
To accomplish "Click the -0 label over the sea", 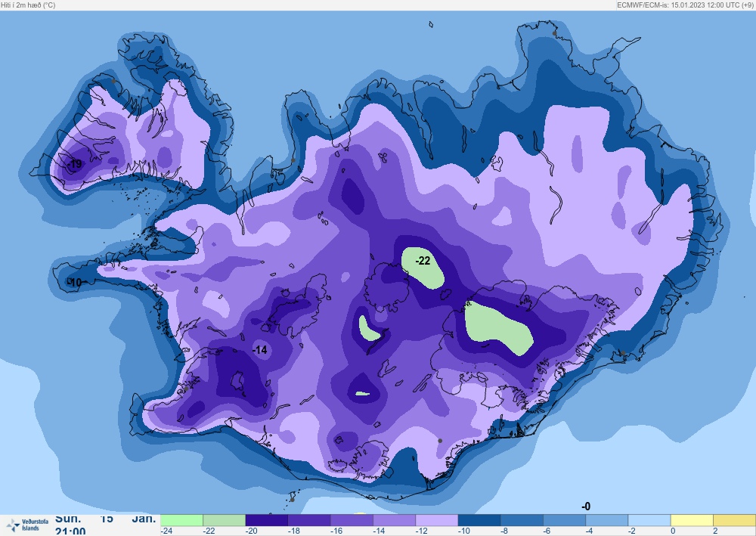I will 586,506.
